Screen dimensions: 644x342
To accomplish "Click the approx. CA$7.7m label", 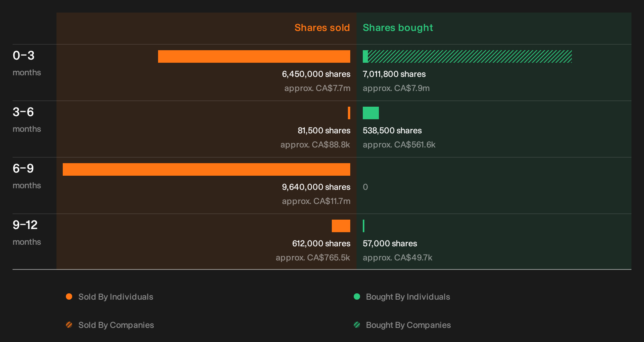I will [x=317, y=88].
